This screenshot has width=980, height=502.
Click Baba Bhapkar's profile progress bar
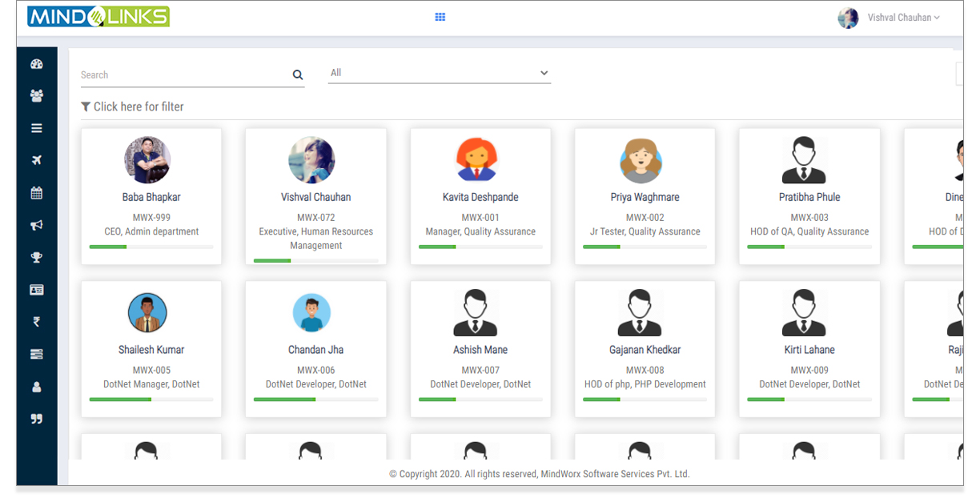151,247
